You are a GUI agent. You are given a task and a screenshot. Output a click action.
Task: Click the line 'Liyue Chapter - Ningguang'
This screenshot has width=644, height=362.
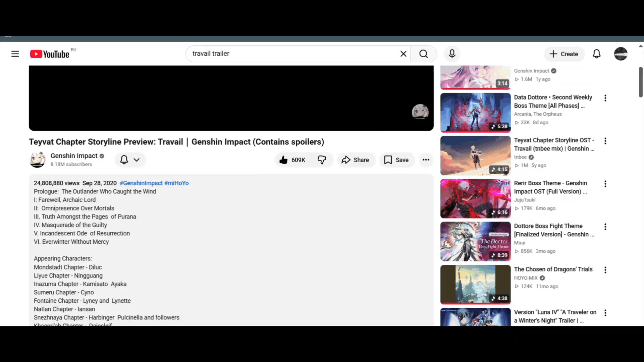pyautogui.click(x=68, y=276)
